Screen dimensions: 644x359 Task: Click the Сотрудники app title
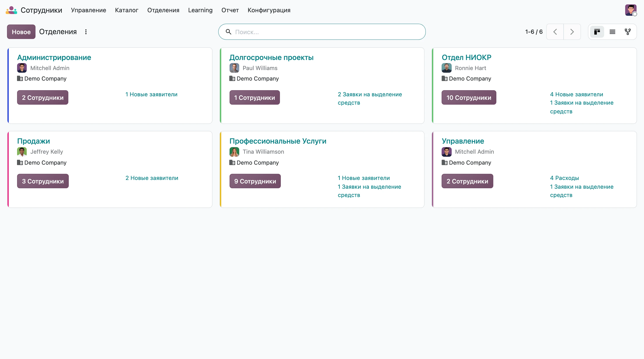pos(41,10)
